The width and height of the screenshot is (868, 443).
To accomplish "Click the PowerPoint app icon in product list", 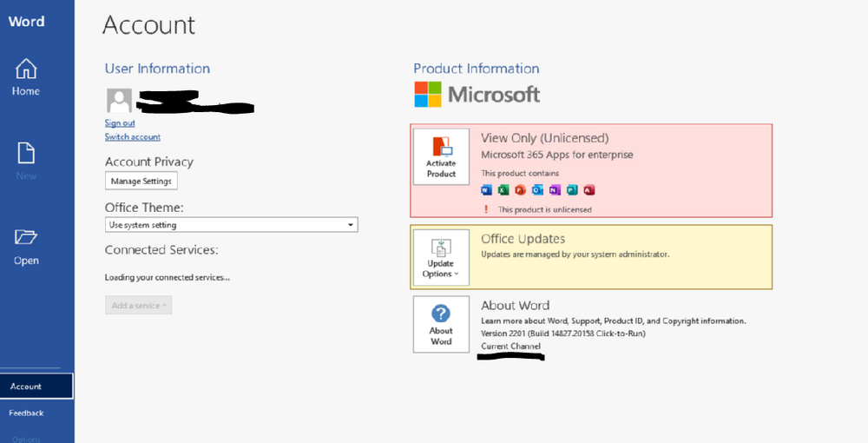I will [x=520, y=190].
